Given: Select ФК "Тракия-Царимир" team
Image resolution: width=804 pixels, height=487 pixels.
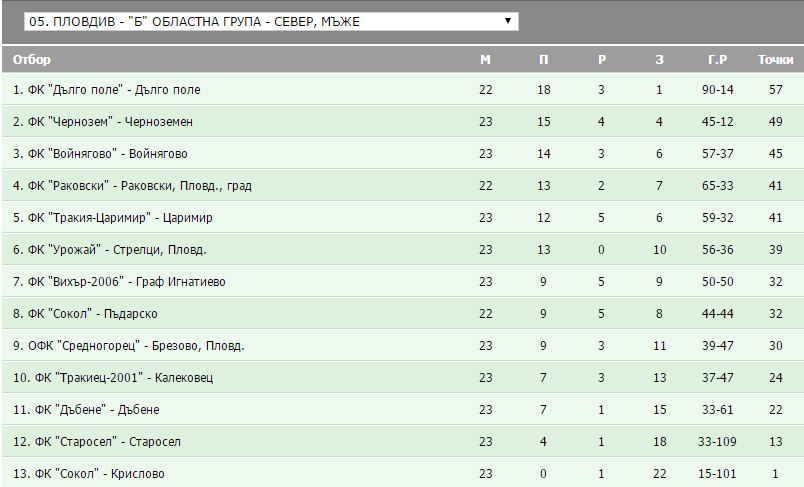Looking at the screenshot, I should coord(113,218).
